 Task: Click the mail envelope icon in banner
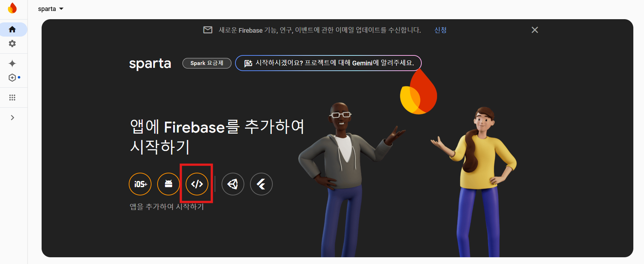208,30
